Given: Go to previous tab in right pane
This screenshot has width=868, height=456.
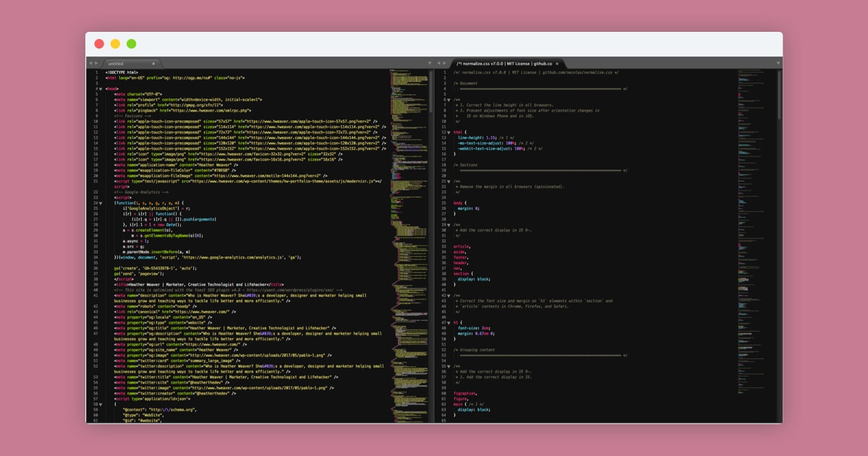Looking at the screenshot, I should coord(441,64).
